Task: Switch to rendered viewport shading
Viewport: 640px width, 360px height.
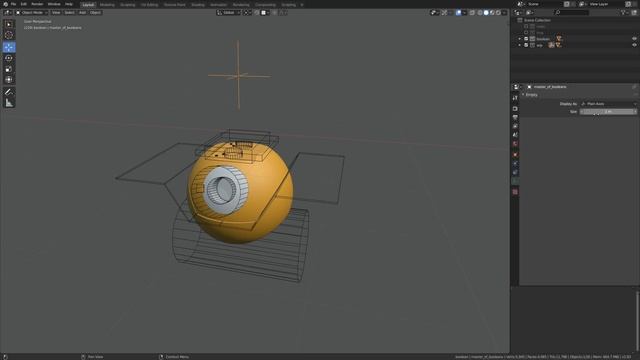Action: [x=498, y=13]
